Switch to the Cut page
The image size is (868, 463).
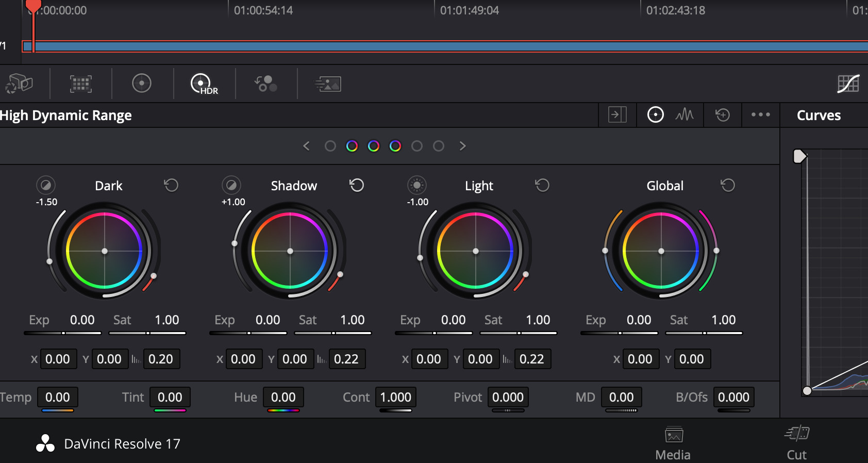click(797, 443)
